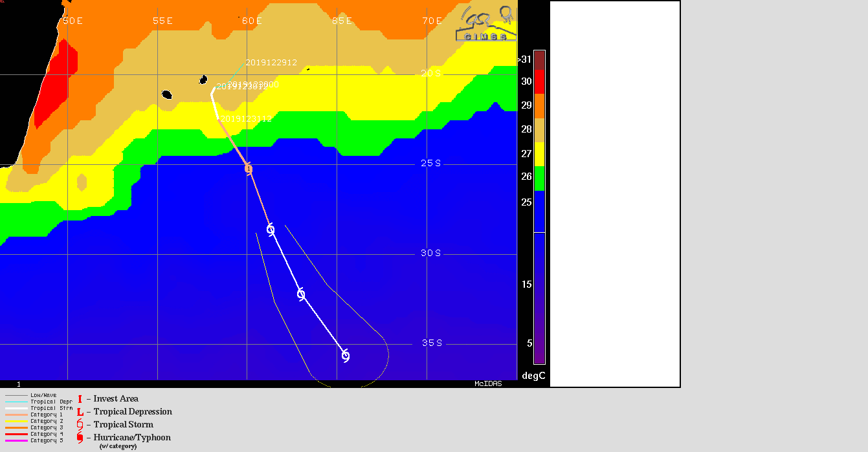Click the dark red >31 scale segment
The height and width of the screenshot is (452, 868).
pyautogui.click(x=539, y=59)
